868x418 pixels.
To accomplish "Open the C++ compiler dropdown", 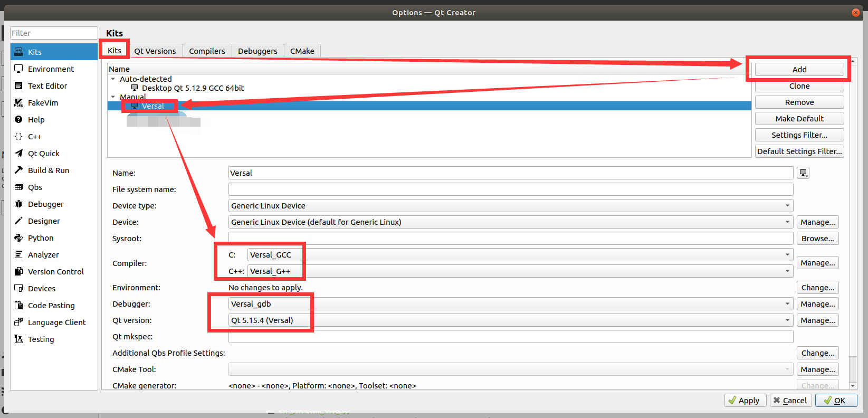I will [x=520, y=271].
